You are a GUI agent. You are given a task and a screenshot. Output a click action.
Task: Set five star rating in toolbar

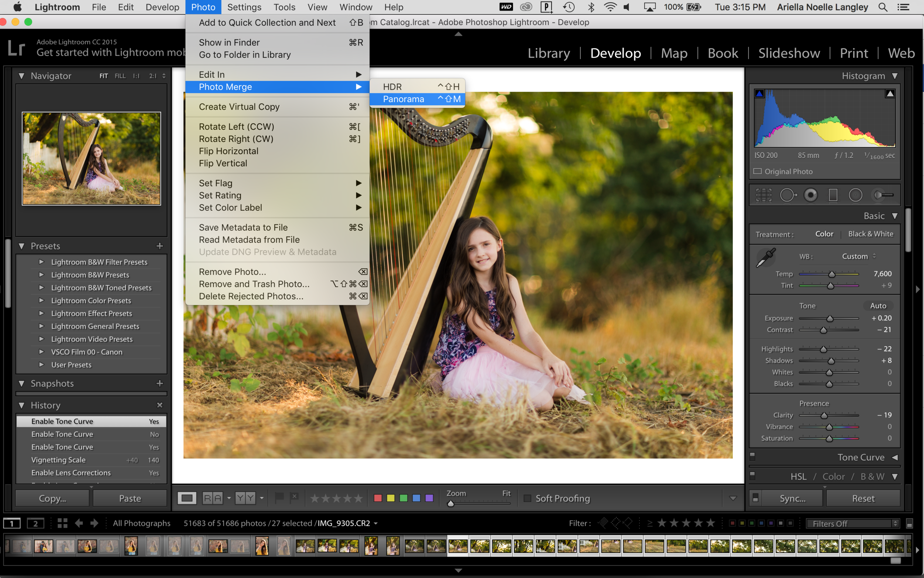[x=358, y=498]
